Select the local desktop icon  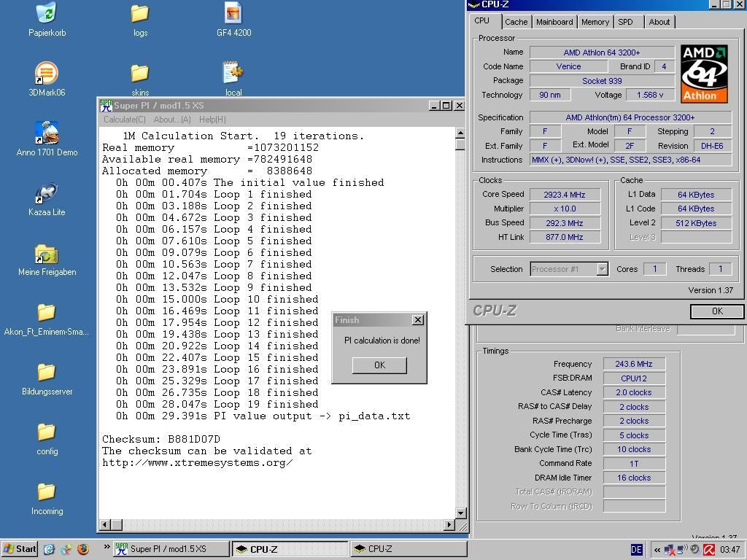233,72
